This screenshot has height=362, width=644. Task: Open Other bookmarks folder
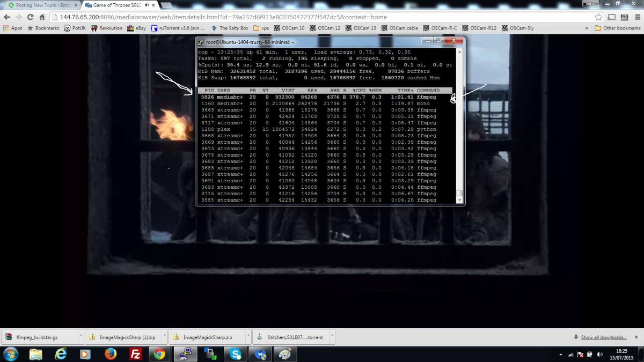[617, 28]
